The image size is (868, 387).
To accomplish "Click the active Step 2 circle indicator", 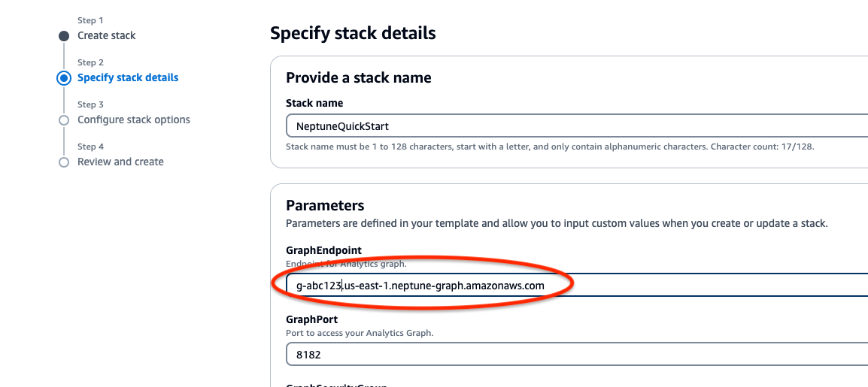I will (x=64, y=78).
